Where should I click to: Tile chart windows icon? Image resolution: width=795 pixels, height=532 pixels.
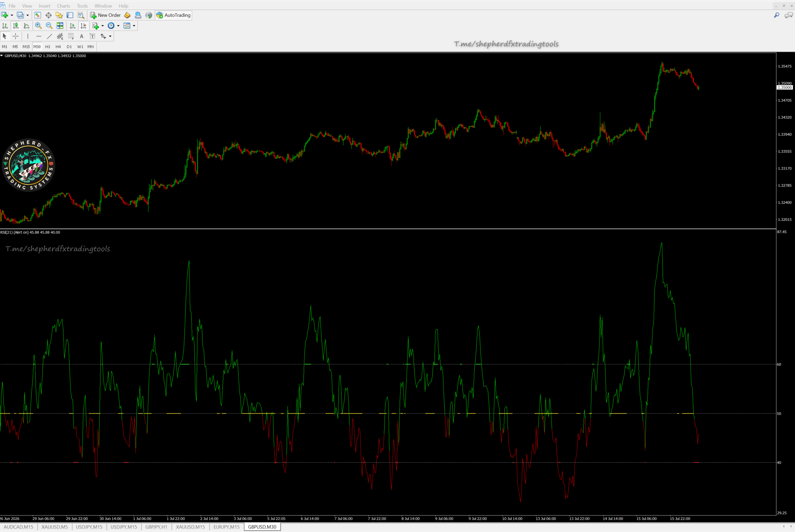coord(60,26)
